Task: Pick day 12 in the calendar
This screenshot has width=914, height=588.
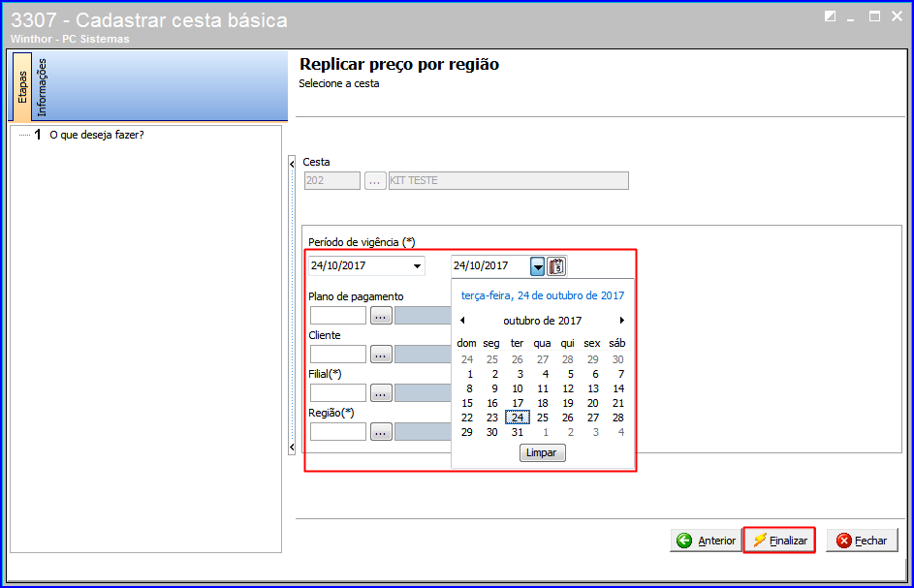Action: point(568,388)
